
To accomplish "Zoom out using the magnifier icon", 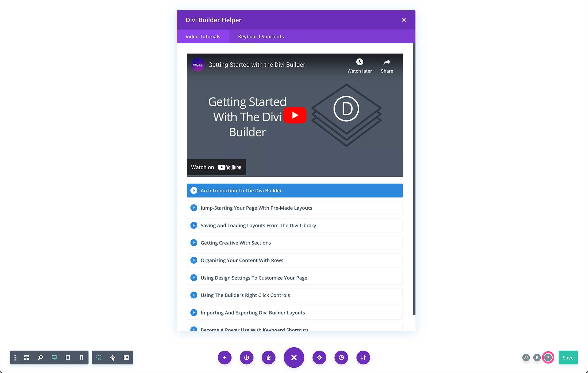I will click(41, 357).
